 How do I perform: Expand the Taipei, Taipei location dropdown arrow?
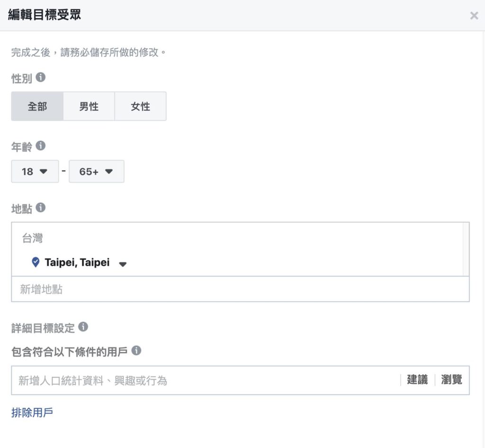[x=123, y=264]
